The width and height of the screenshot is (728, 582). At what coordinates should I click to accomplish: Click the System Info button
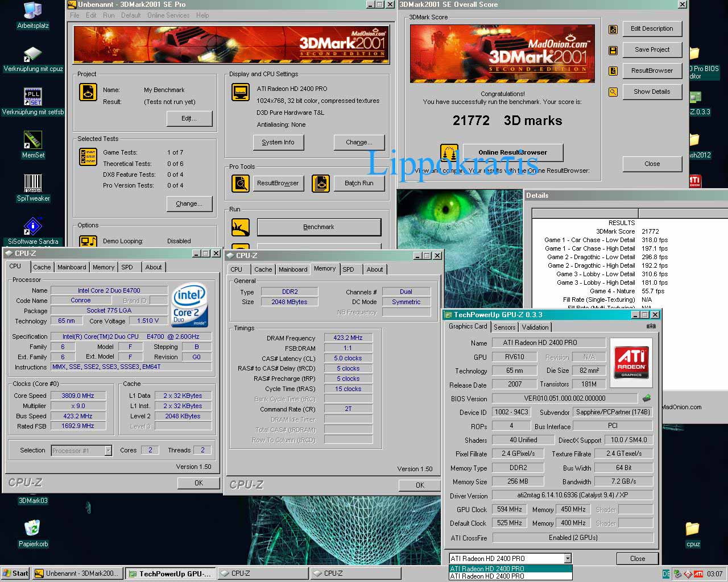click(278, 142)
